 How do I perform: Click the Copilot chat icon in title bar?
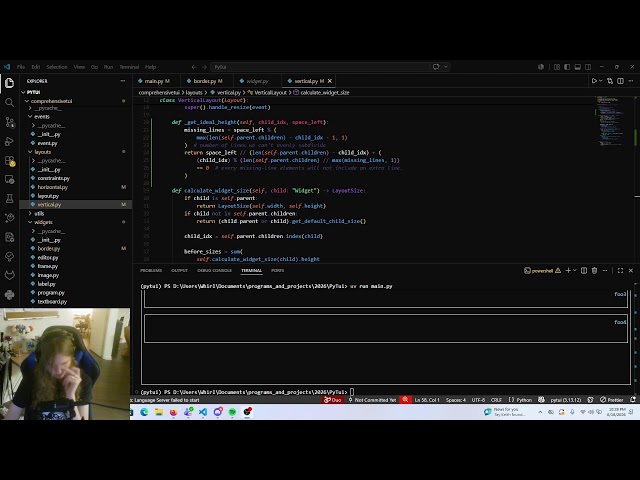coord(436,67)
